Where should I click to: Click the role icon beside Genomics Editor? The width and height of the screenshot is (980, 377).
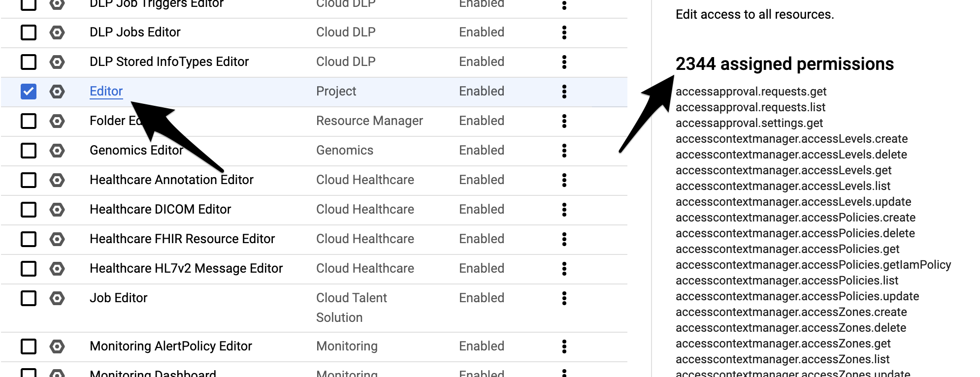[57, 151]
